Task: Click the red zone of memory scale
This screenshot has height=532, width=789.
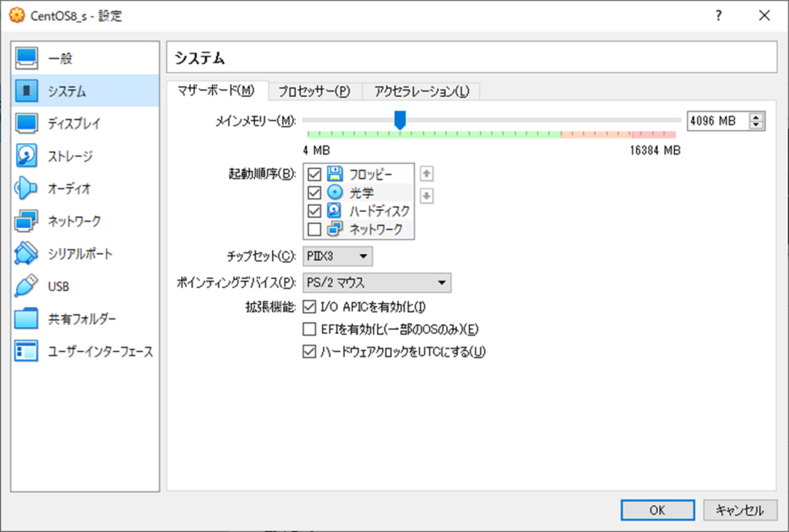Action: pyautogui.click(x=653, y=134)
